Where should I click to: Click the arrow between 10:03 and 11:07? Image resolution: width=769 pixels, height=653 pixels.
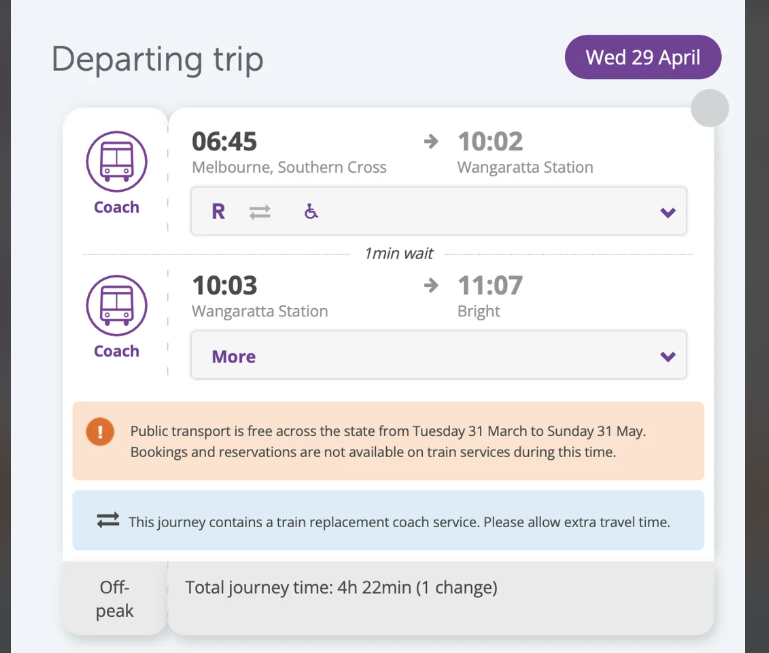click(x=431, y=286)
